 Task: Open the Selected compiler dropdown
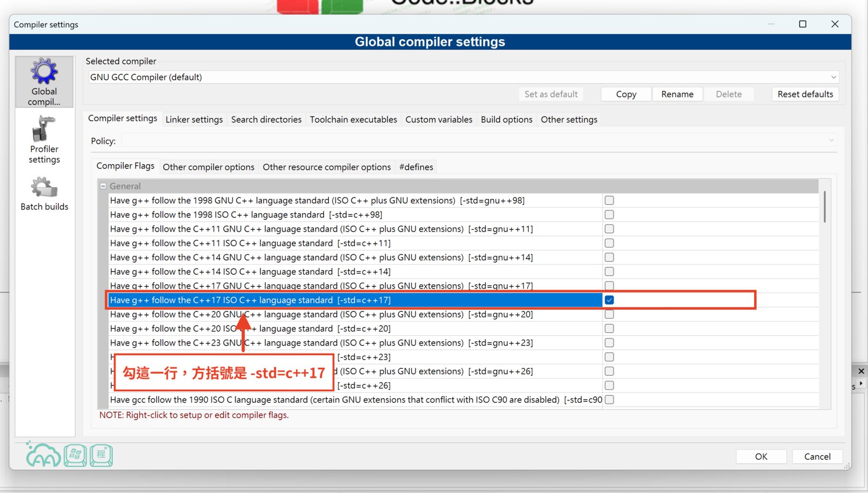pos(463,77)
